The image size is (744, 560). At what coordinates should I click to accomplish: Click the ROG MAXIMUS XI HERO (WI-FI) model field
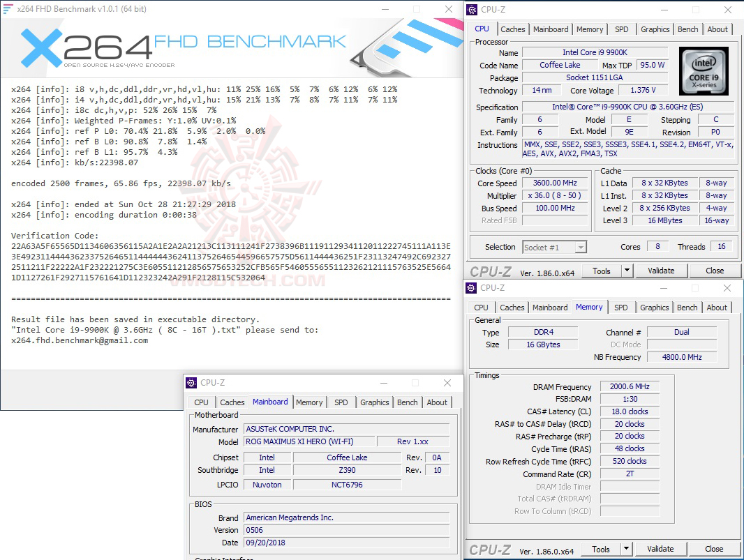[x=309, y=441]
